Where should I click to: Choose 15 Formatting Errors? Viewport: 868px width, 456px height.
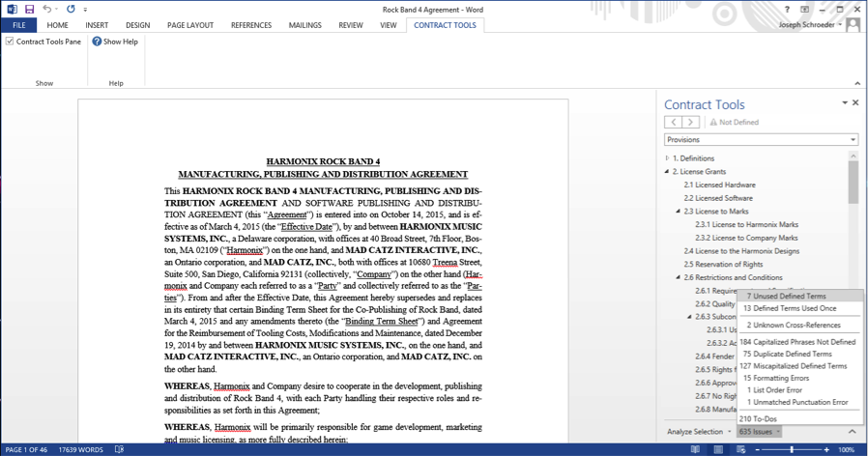click(800, 378)
